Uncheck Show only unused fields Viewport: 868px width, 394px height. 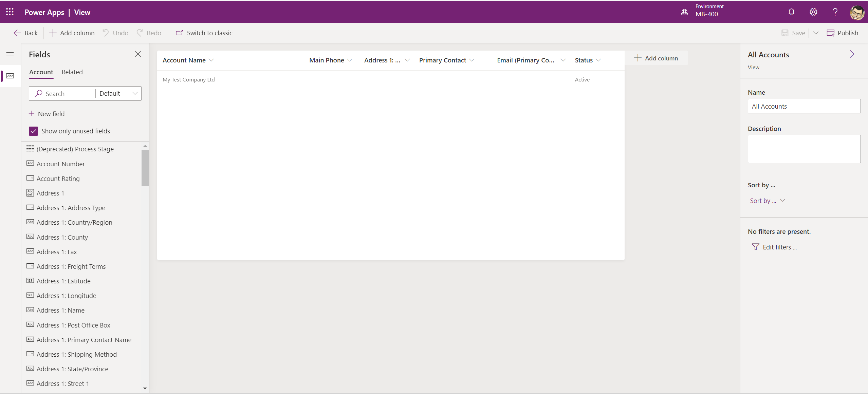pos(33,131)
